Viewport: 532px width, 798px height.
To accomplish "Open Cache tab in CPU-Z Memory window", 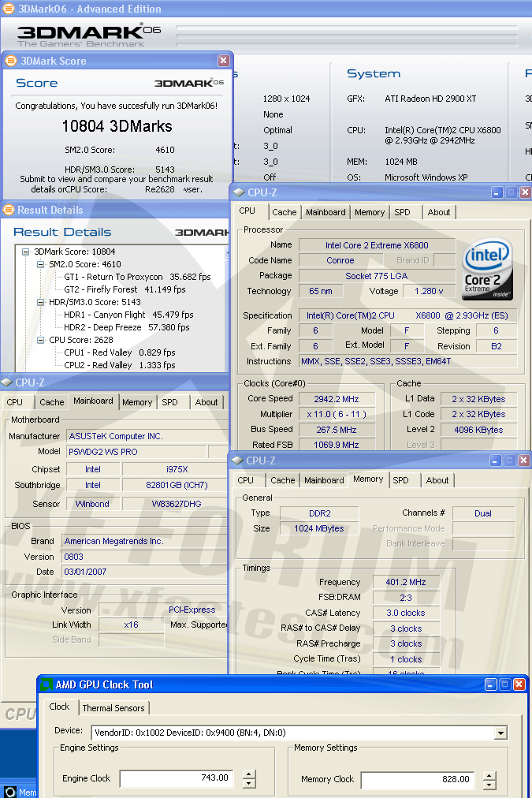I will pos(283,480).
